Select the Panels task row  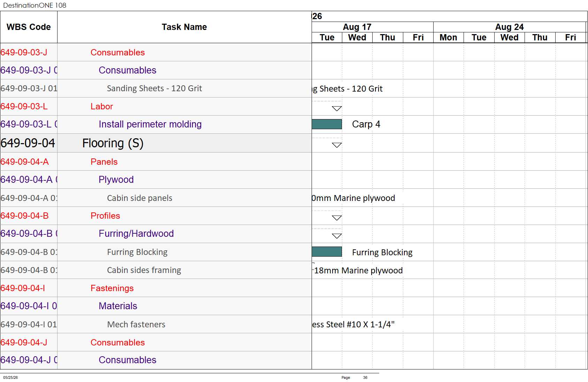click(x=104, y=162)
